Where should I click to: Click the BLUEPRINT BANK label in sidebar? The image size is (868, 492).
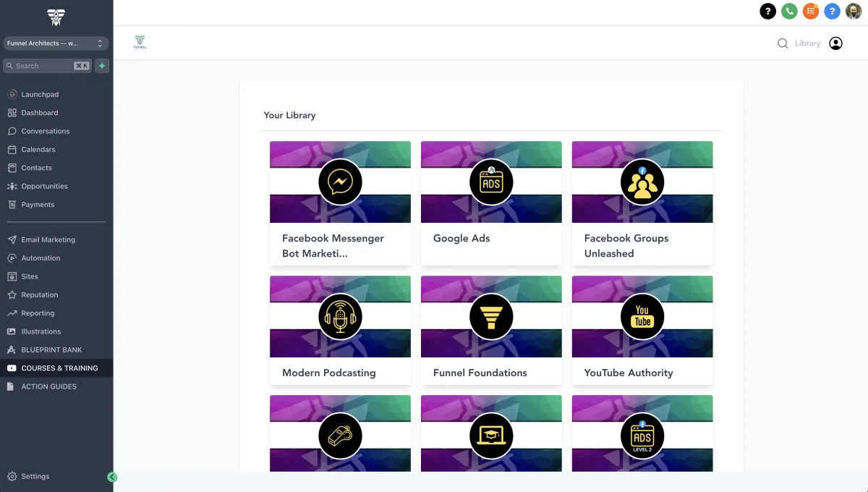(x=52, y=350)
